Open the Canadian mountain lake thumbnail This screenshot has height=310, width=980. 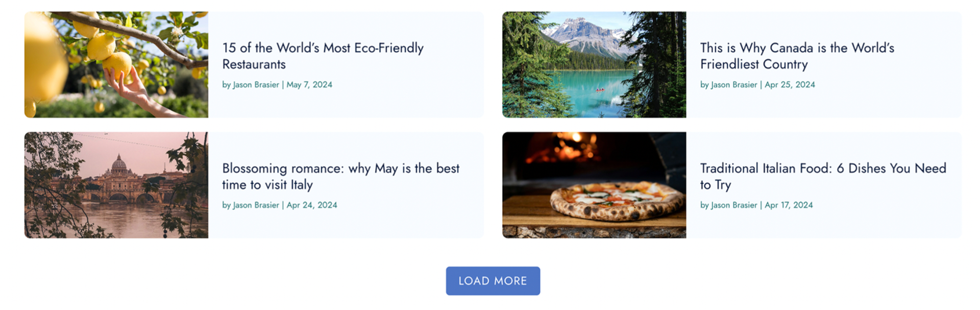tap(594, 65)
